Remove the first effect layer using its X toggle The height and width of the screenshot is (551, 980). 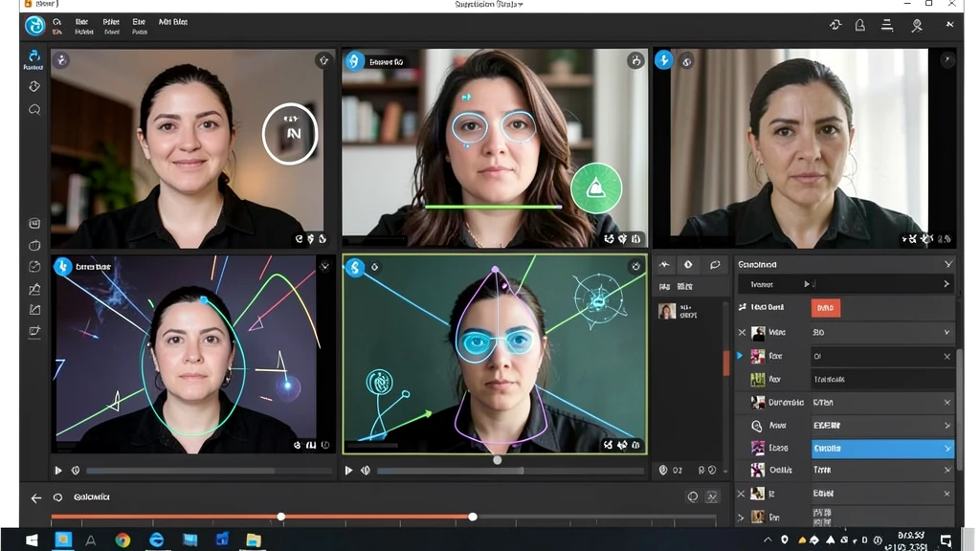click(742, 332)
